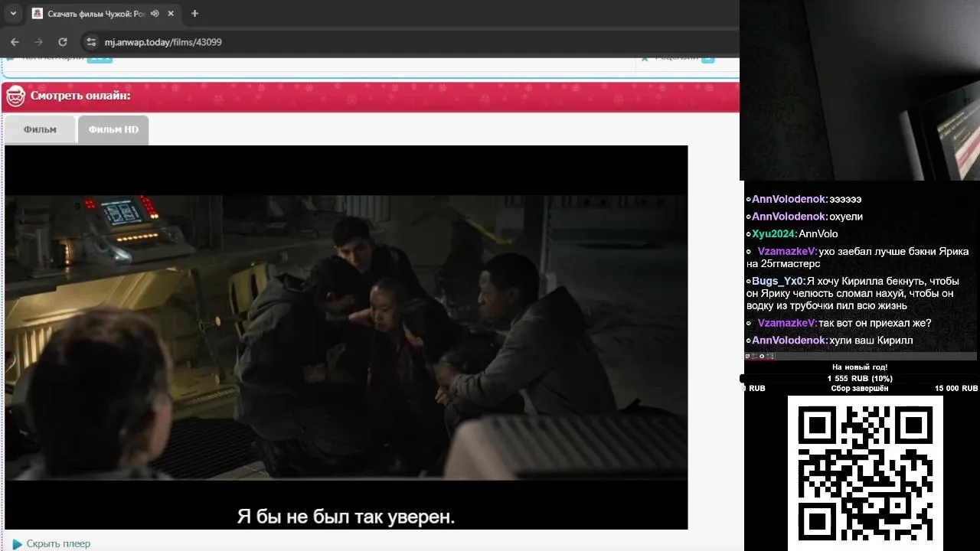Image resolution: width=980 pixels, height=551 pixels.
Task: Click VzamazkeV beside 'так вот он приехал же?'
Action: (x=787, y=323)
